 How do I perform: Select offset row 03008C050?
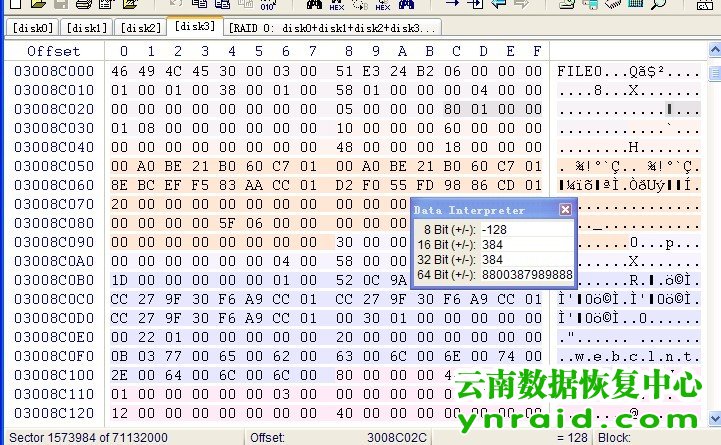coord(54,166)
